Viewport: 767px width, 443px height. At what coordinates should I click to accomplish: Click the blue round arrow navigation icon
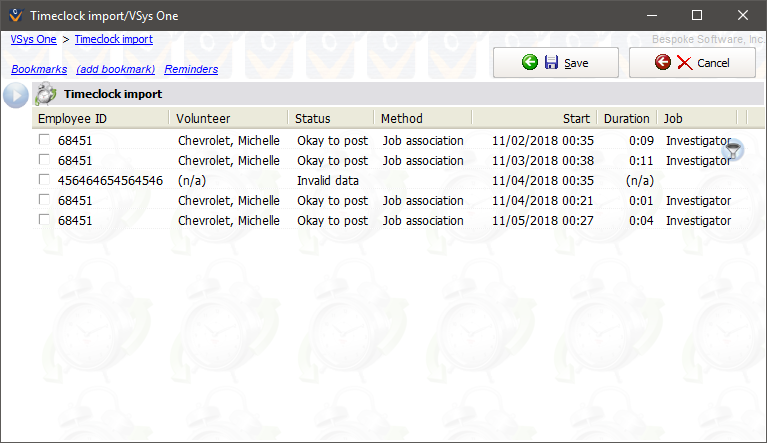(16, 95)
